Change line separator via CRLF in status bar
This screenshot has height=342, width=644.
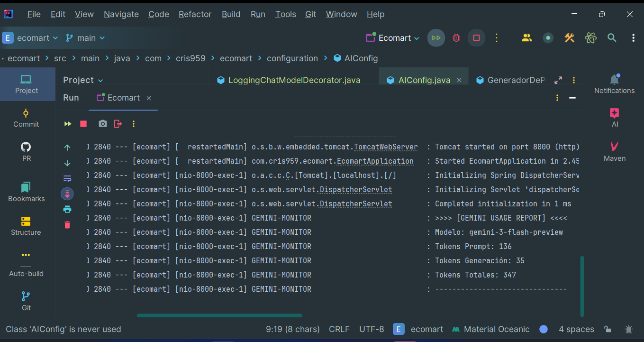(339, 329)
